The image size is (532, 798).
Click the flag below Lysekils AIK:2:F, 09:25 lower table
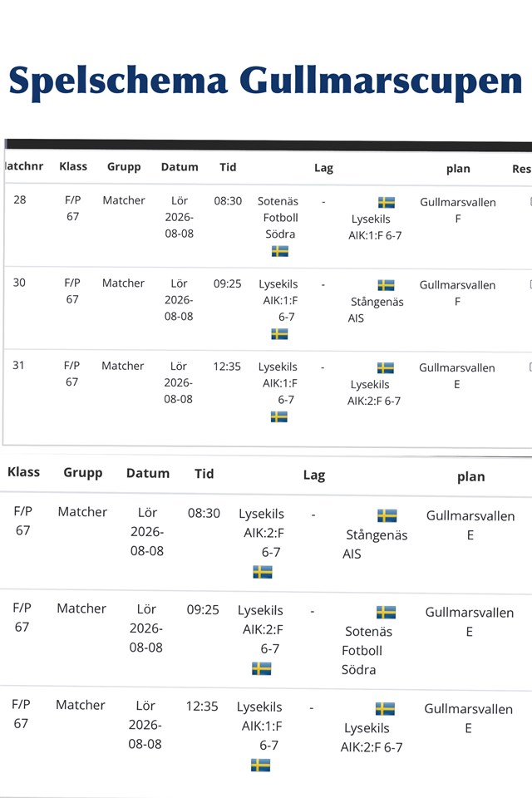[x=262, y=668]
